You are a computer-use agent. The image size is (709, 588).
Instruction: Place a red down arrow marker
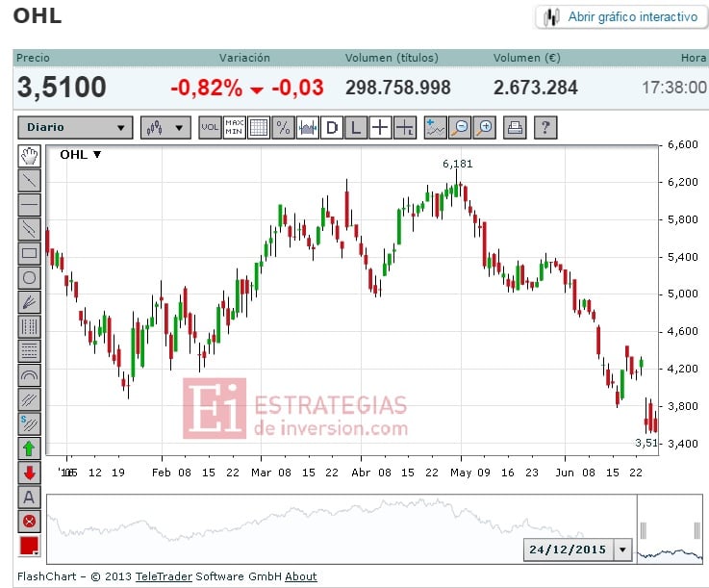click(x=30, y=473)
